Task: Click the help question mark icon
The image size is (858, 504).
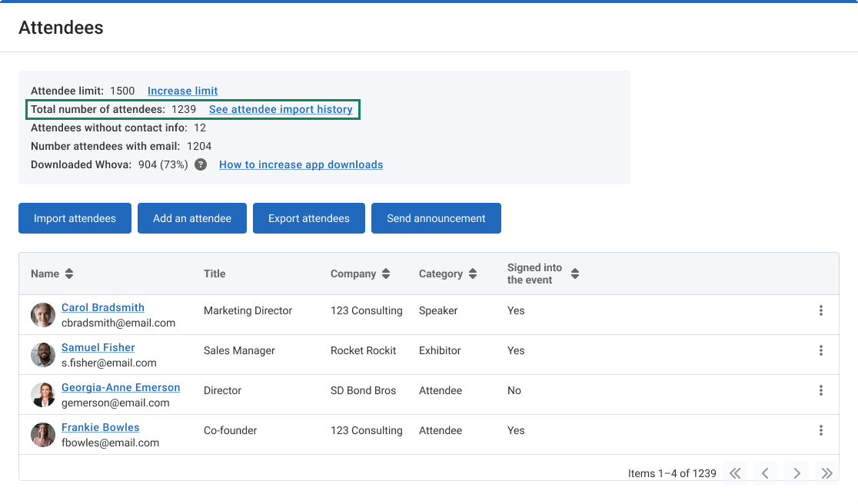Action: (x=201, y=164)
